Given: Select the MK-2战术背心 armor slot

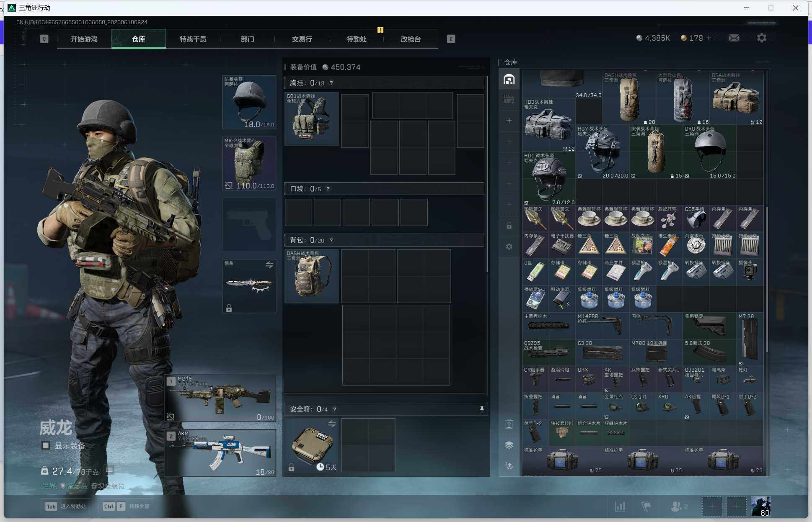Looking at the screenshot, I should point(249,163).
